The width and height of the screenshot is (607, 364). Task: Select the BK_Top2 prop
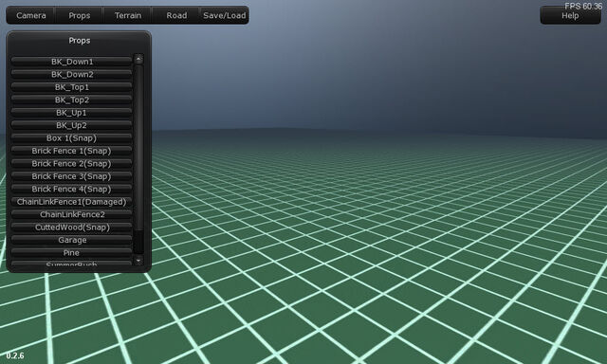(x=72, y=100)
